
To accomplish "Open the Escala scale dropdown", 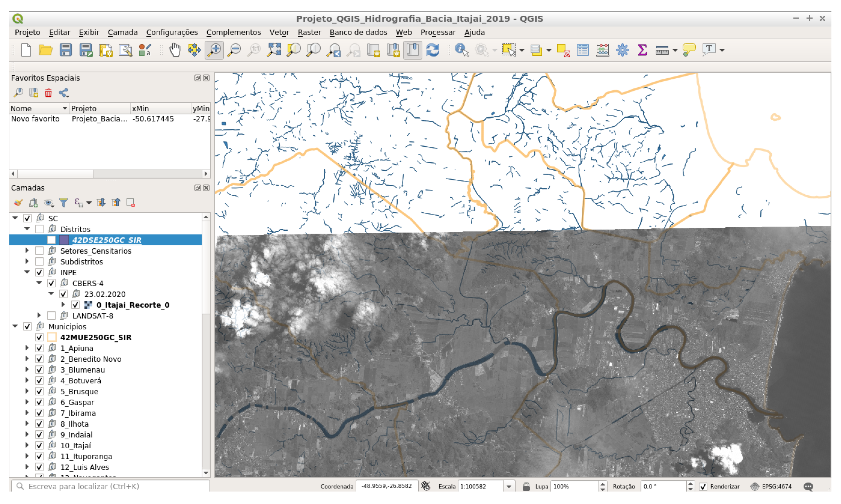I will [x=509, y=487].
